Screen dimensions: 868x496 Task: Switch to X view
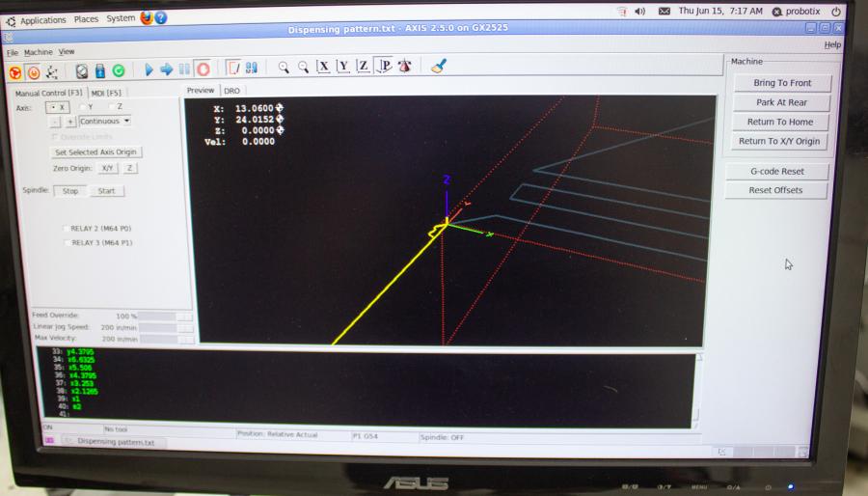tap(323, 67)
